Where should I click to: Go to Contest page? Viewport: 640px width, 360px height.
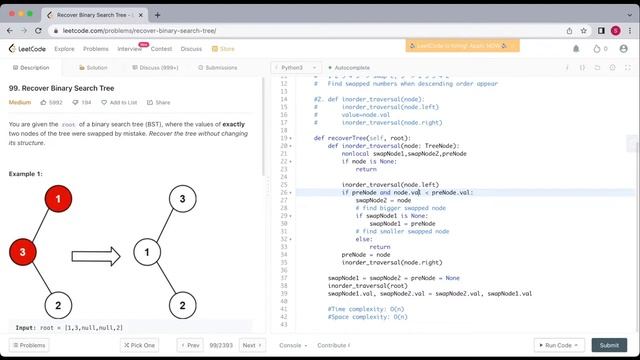pyautogui.click(x=161, y=49)
